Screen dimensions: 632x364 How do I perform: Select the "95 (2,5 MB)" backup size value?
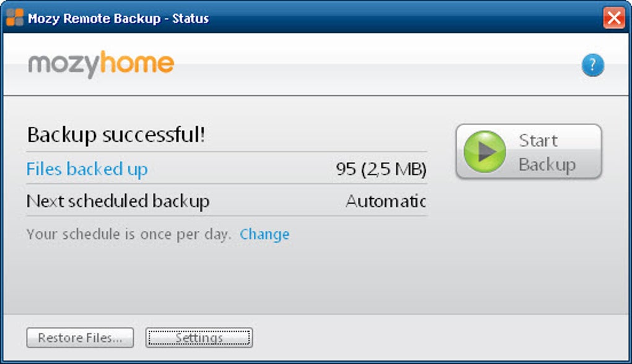pyautogui.click(x=381, y=169)
